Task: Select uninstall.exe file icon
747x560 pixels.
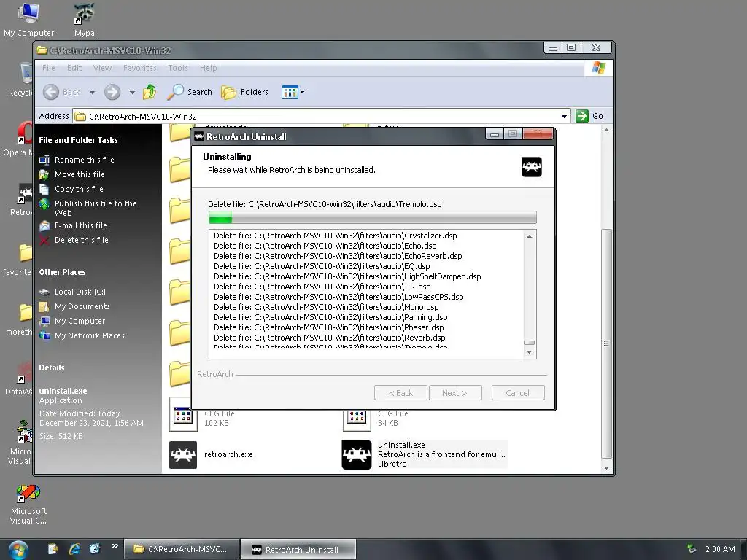Action: pos(356,454)
